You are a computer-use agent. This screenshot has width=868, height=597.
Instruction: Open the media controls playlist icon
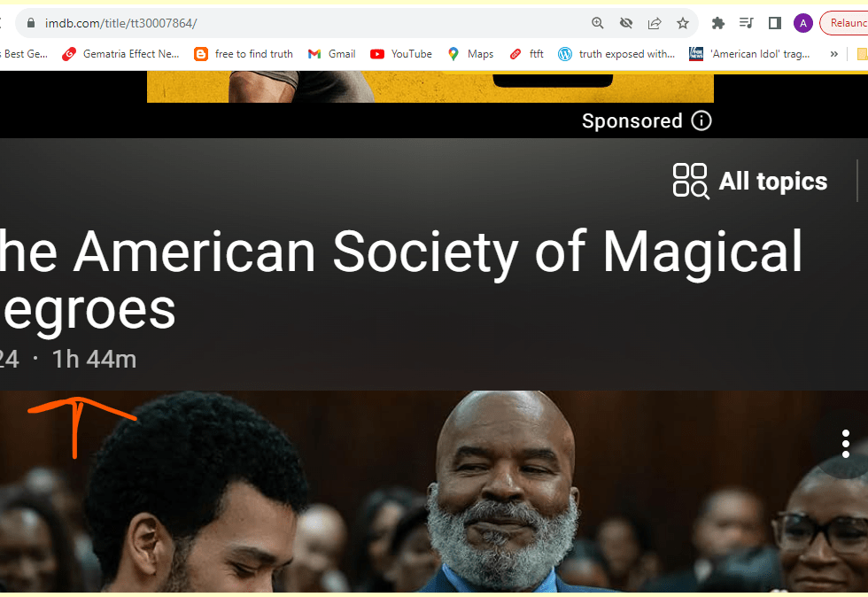[746, 23]
